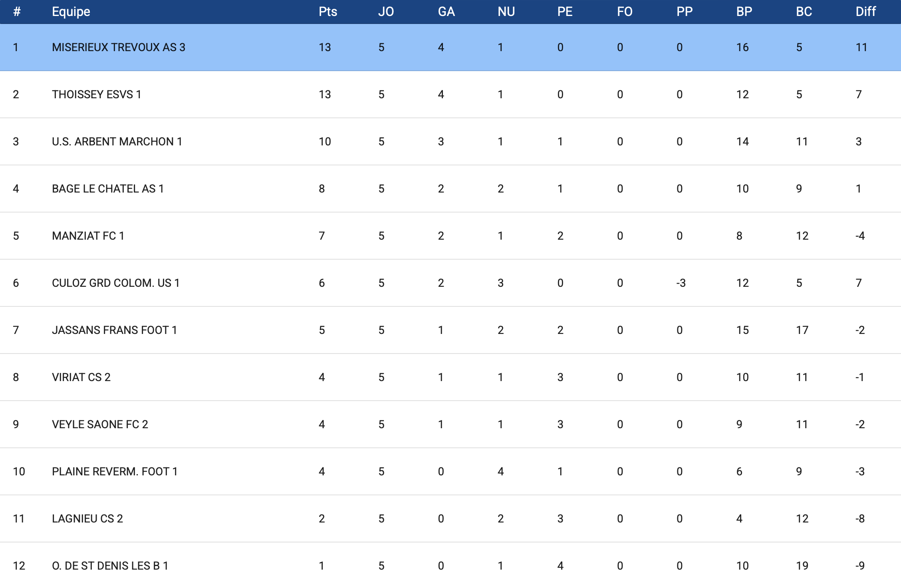Select the MISERIEUX TREVOUX AS 3 team
Image resolution: width=901 pixels, height=588 pixels.
119,48
